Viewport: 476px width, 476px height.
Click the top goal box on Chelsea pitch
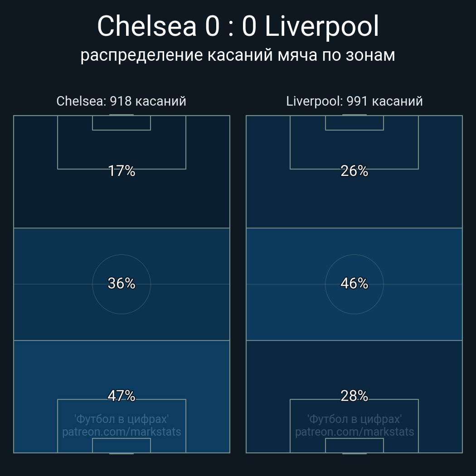[x=121, y=123]
